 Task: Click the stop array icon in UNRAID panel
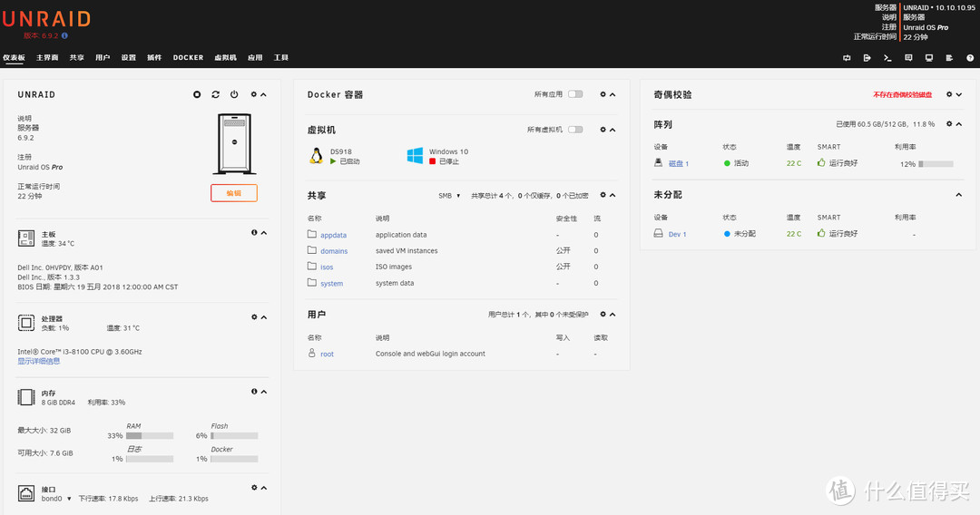[197, 94]
